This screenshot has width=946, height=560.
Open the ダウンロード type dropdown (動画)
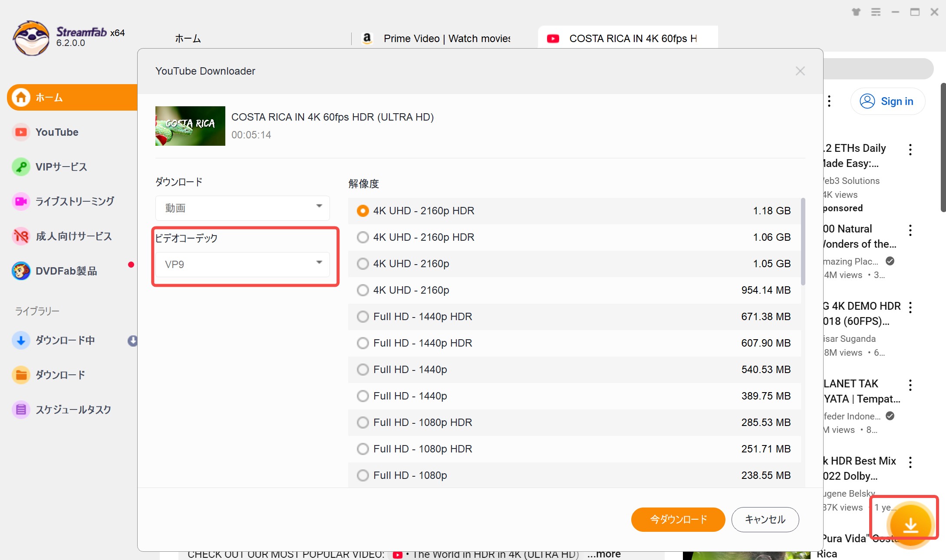tap(242, 208)
